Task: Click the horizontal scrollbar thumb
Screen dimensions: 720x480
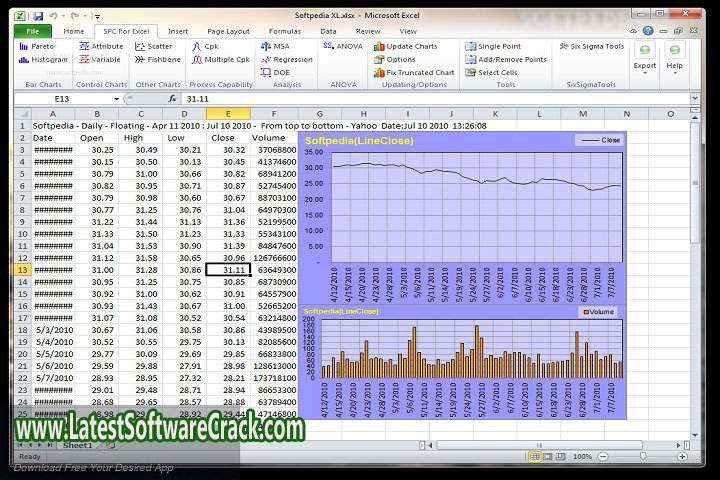Action: [539, 445]
